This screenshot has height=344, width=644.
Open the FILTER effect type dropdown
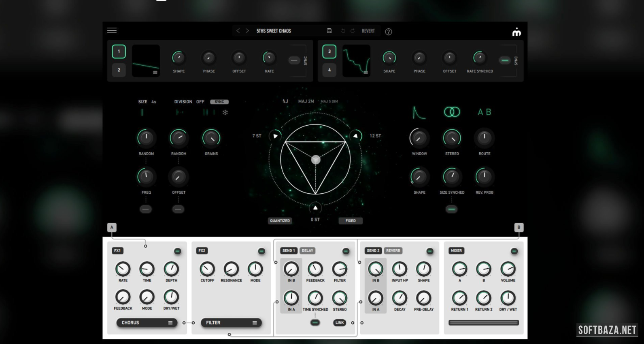(x=231, y=323)
